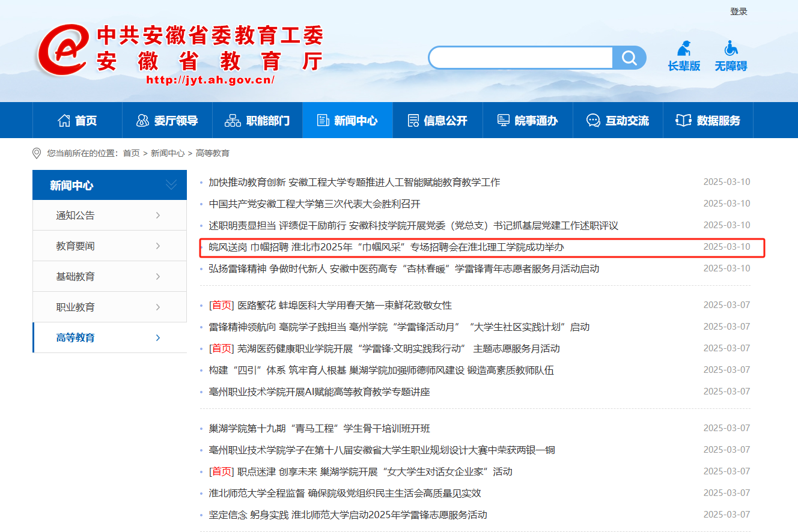The width and height of the screenshot is (798, 532).
Task: Open the 委厅领导 navigation item
Action: [x=167, y=121]
